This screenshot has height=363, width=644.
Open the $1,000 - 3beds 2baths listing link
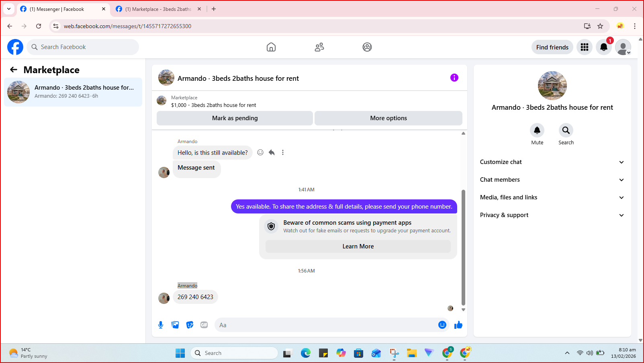tap(213, 105)
